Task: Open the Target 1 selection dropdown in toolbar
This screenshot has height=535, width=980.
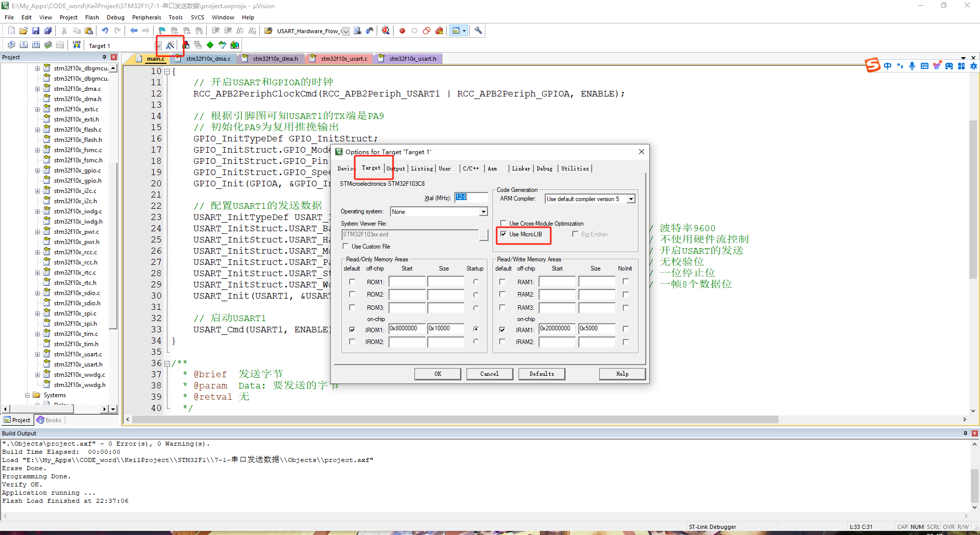Action: pyautogui.click(x=159, y=46)
